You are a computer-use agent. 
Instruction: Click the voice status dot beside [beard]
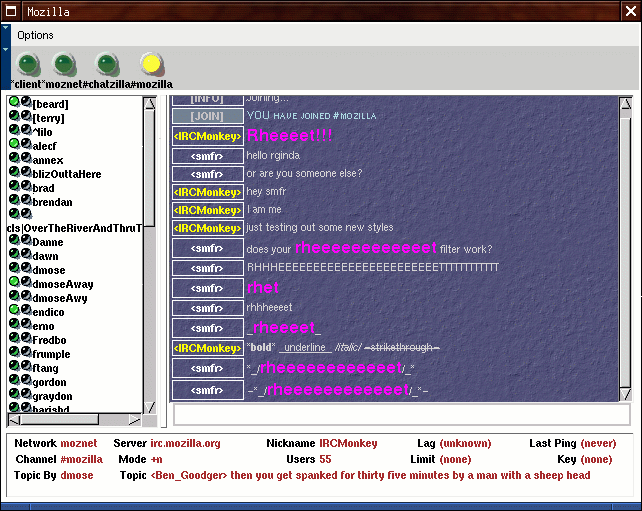[26, 102]
